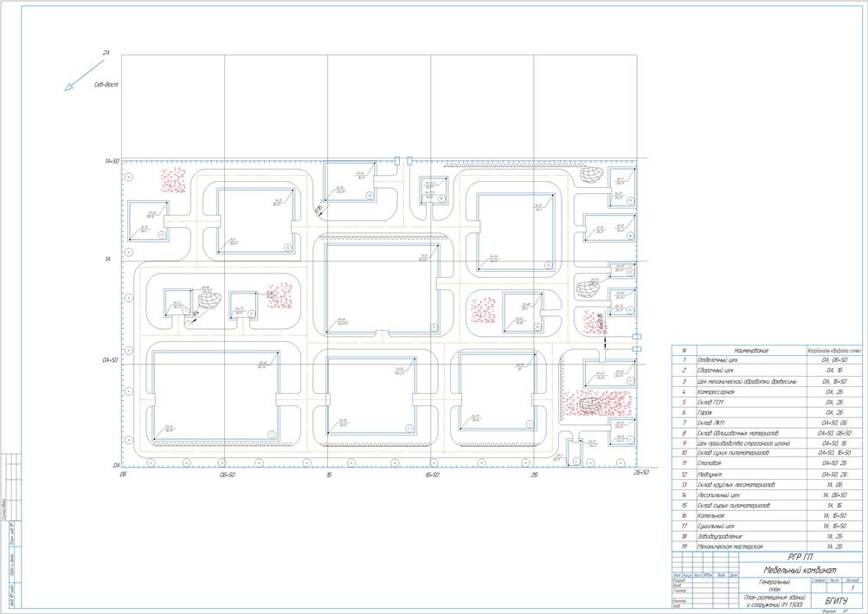
Task: Click the table row name 'Отделочный цех'
Action: tap(717, 360)
